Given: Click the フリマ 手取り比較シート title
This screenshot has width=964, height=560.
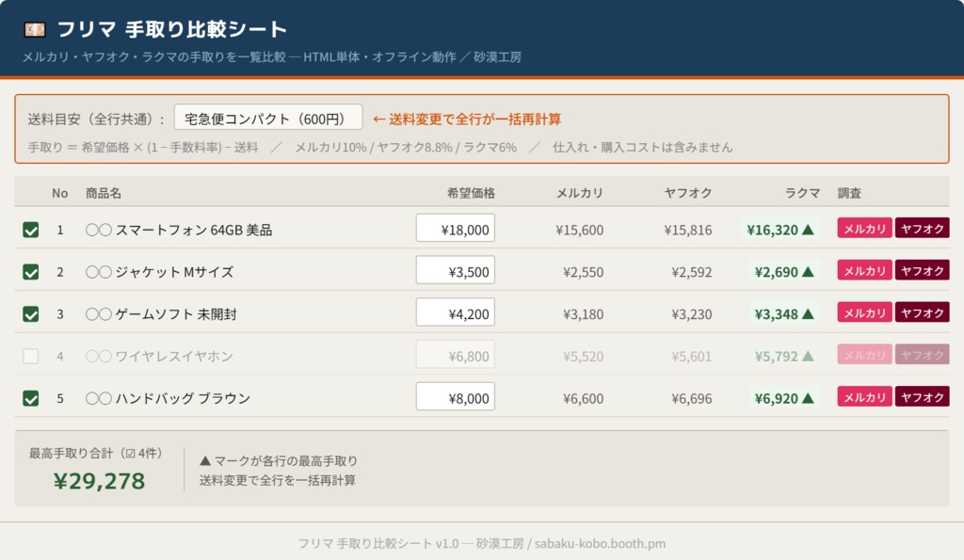Looking at the screenshot, I should 169,29.
